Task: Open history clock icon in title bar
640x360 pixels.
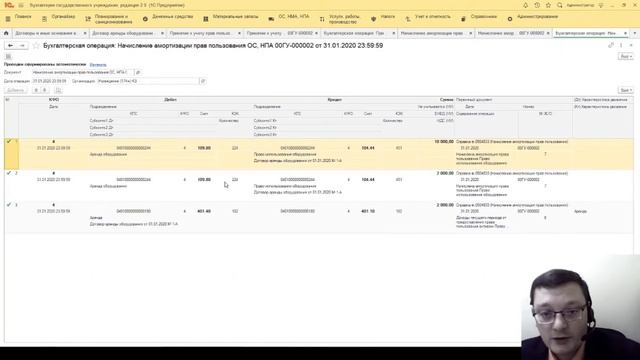Action: click(x=537, y=5)
